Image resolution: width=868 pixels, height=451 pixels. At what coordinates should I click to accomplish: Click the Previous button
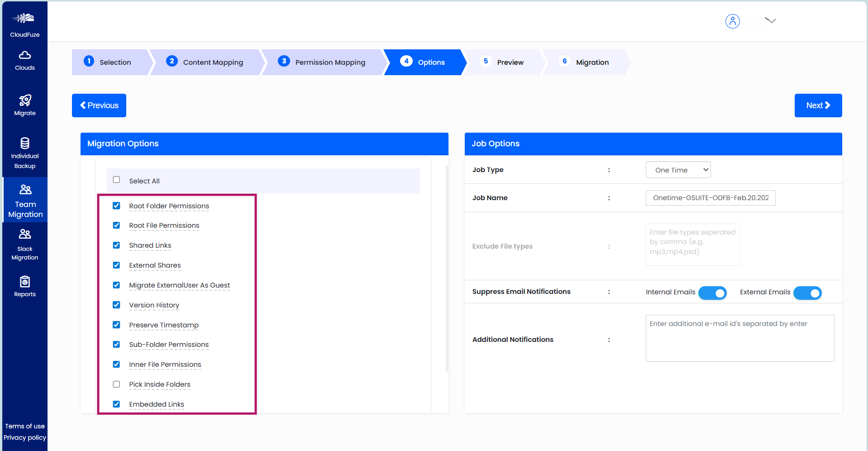point(99,105)
